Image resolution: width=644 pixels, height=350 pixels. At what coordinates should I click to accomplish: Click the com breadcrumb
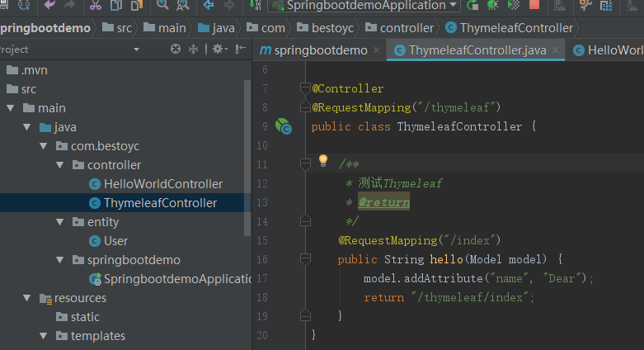(266, 28)
